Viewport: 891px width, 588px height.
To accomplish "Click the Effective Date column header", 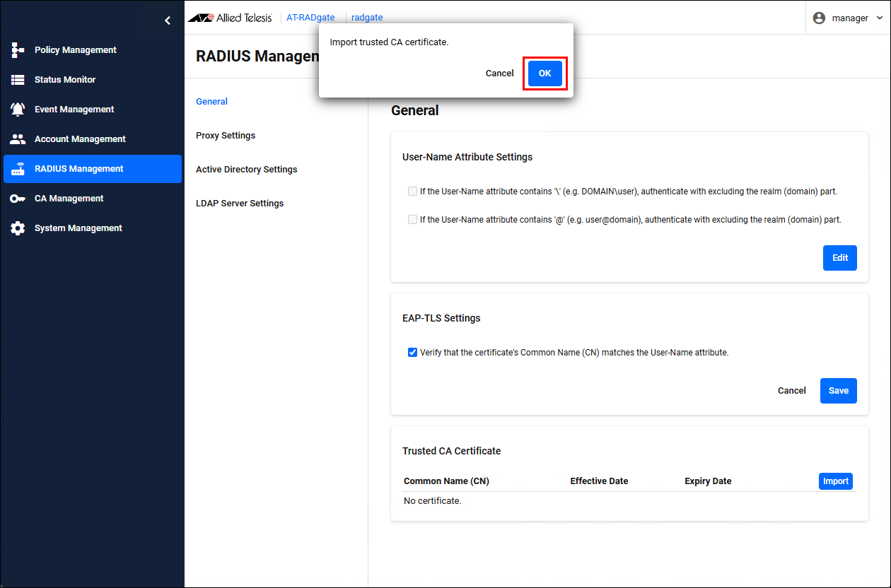I will pos(599,481).
